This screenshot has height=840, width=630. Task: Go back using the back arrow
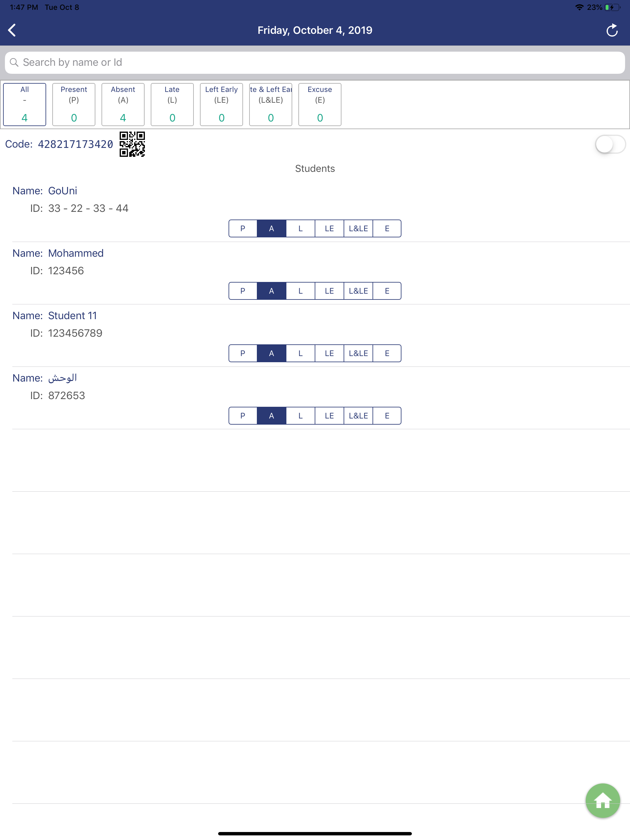tap(12, 30)
